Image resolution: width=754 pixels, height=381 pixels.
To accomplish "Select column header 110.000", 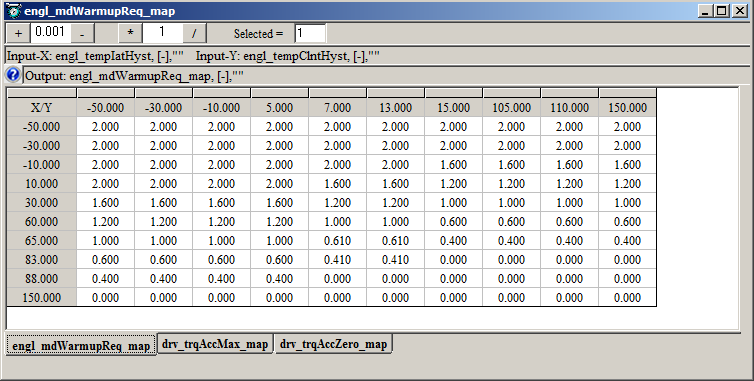I will pyautogui.click(x=570, y=107).
